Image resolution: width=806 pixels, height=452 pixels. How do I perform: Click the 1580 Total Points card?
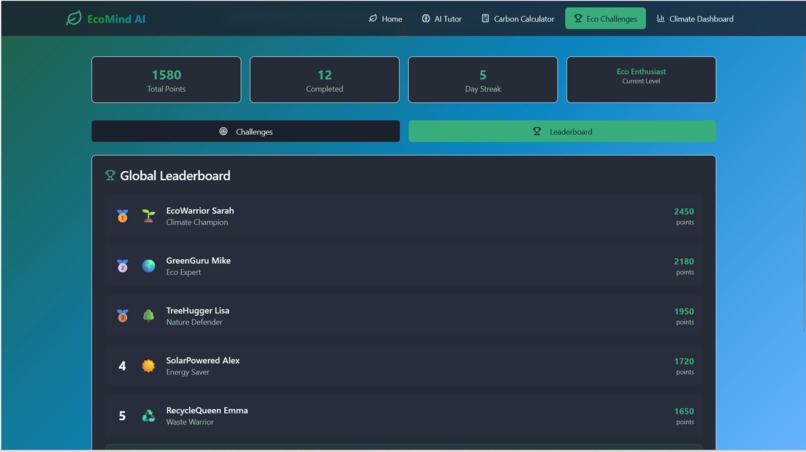pos(166,80)
